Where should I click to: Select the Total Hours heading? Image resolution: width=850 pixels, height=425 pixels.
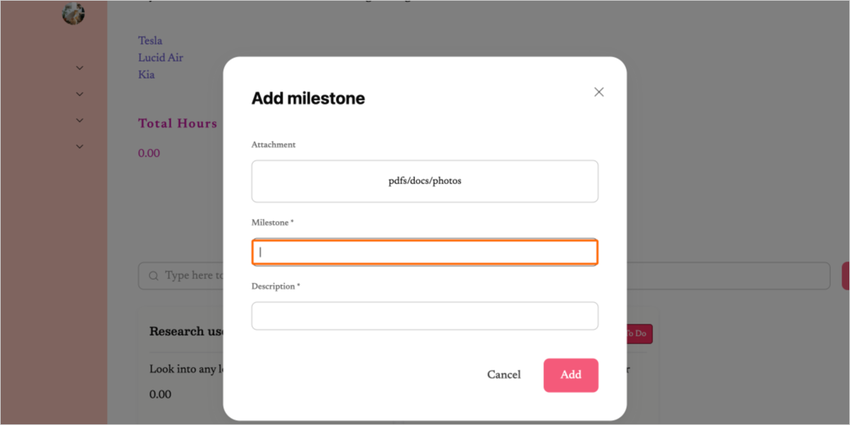click(x=177, y=124)
